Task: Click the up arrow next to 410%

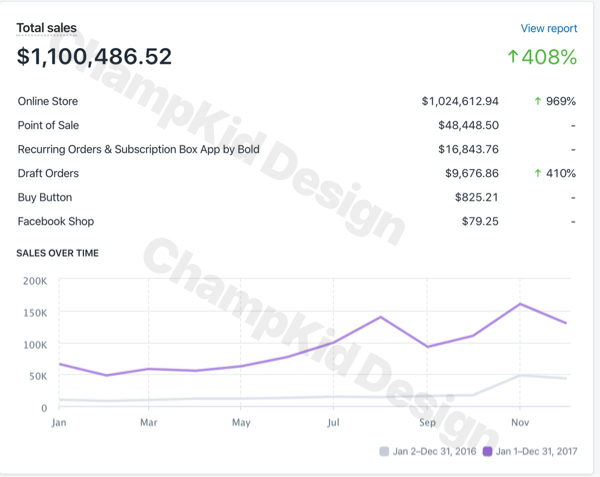Action: point(538,173)
